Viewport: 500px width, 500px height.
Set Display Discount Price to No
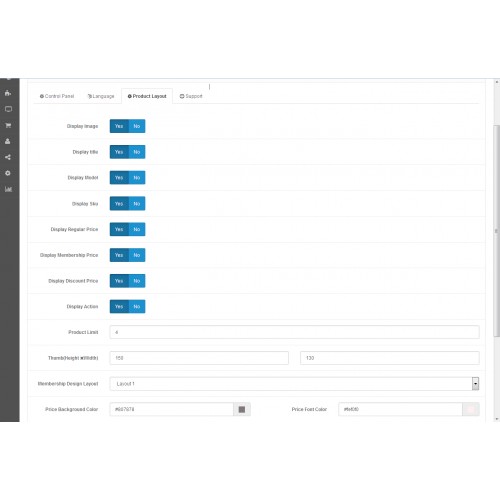coord(137,281)
